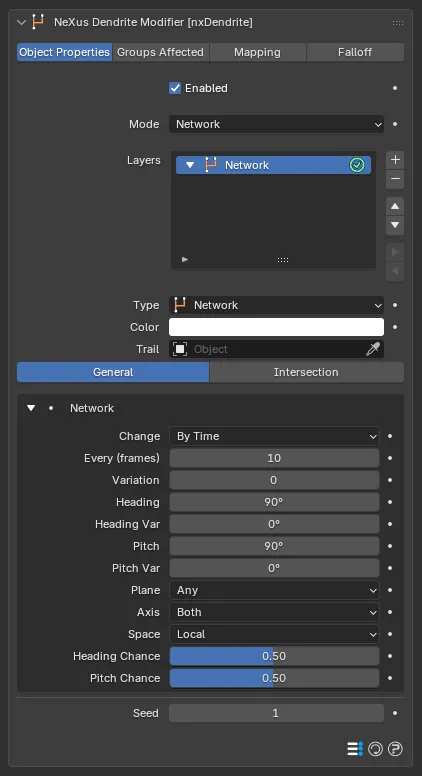Open the Axis dropdown set to Both
Viewport: 422px width, 776px height.
click(274, 612)
